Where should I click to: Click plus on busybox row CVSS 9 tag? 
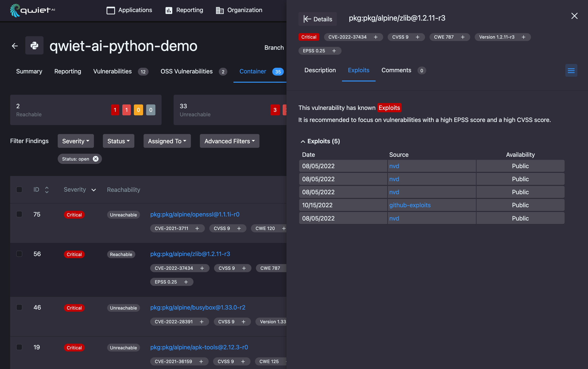(x=243, y=322)
